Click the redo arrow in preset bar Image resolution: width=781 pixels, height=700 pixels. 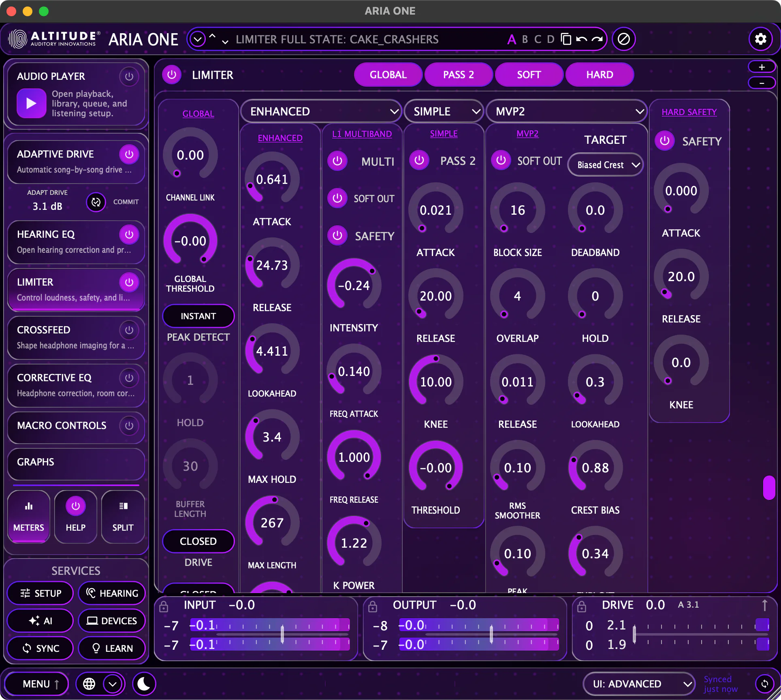(x=597, y=39)
